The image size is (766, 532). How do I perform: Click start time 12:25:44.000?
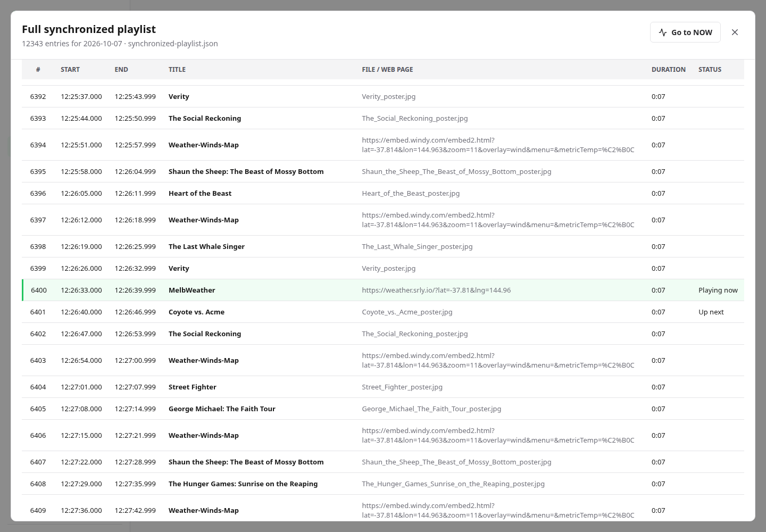(x=81, y=119)
